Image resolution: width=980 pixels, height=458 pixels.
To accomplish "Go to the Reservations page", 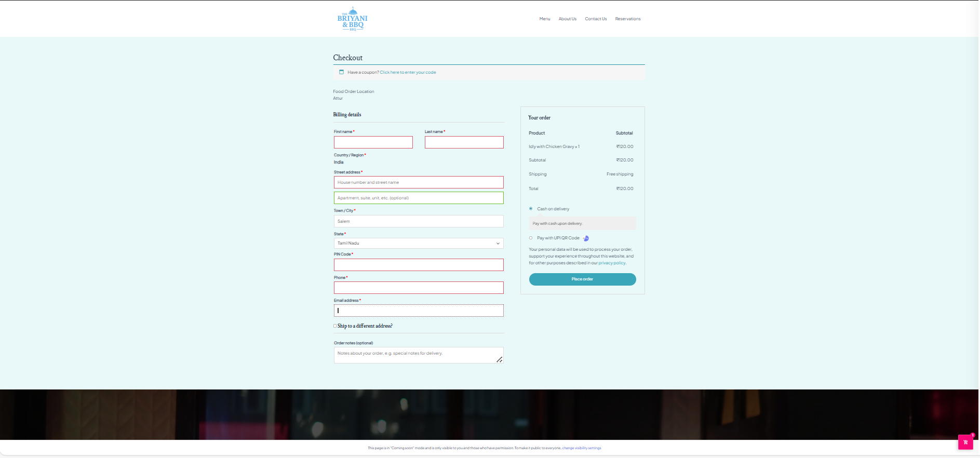I will [x=627, y=19].
